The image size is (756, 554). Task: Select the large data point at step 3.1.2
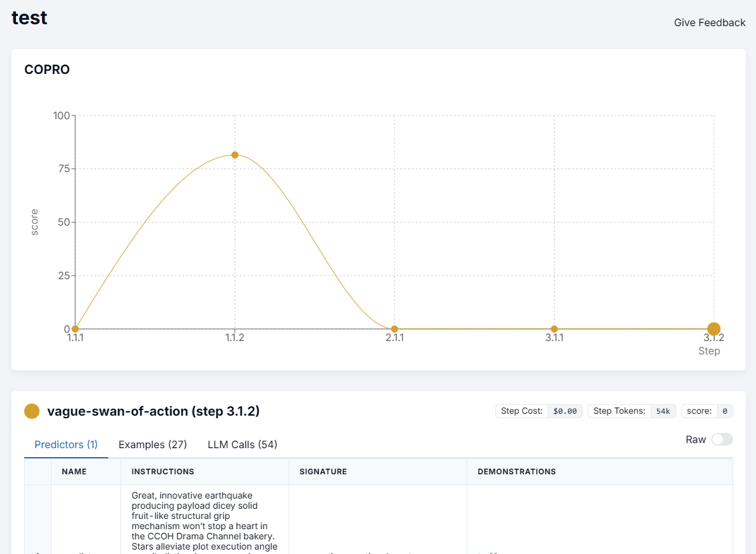(713, 329)
